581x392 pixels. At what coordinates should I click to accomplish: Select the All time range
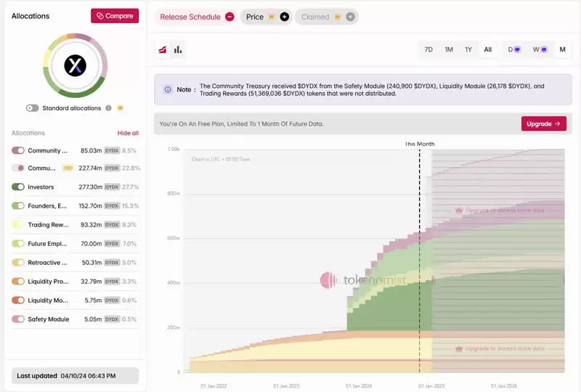(487, 49)
